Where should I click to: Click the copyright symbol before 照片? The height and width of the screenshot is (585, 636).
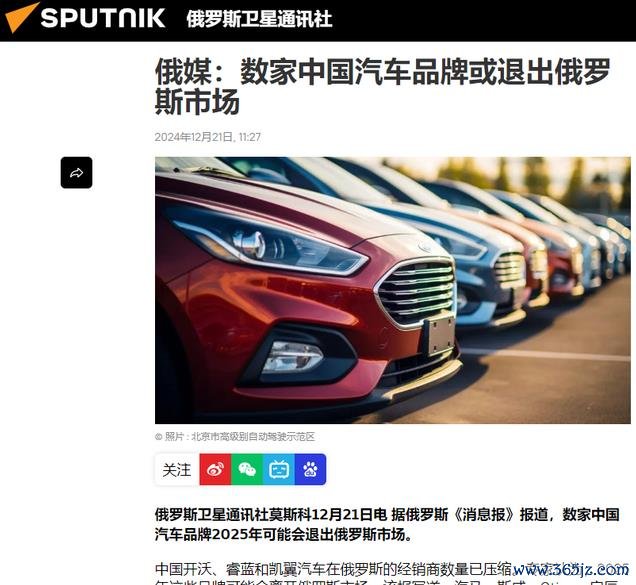pyautogui.click(x=159, y=437)
